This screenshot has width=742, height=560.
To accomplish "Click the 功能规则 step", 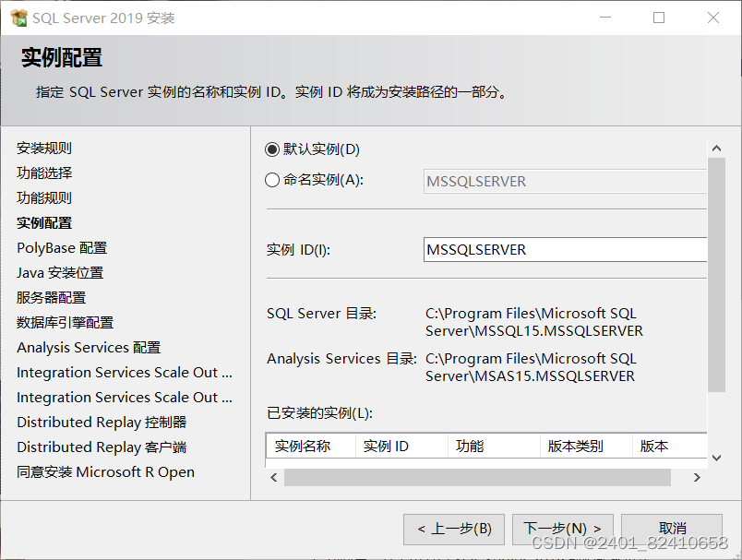I will point(44,197).
